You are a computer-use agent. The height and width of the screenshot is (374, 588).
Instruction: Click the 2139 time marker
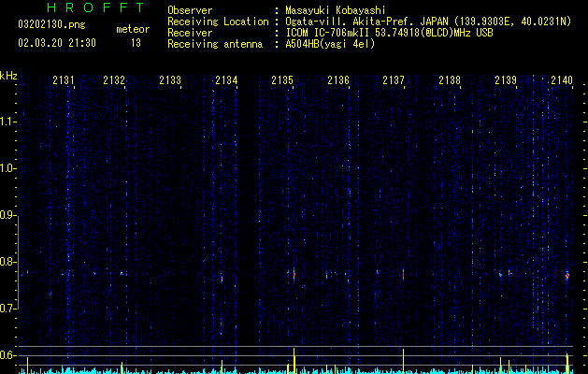click(506, 79)
